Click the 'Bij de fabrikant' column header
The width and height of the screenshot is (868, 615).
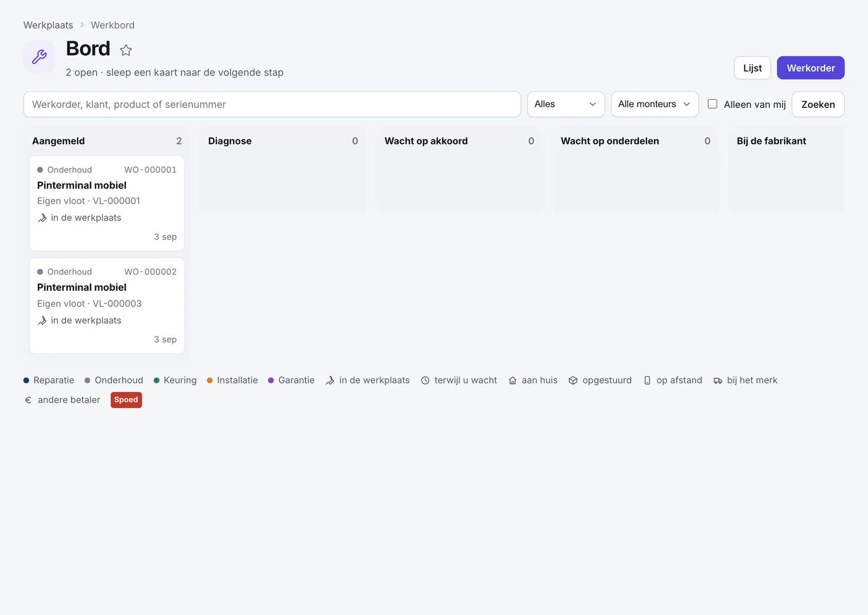[x=771, y=141]
